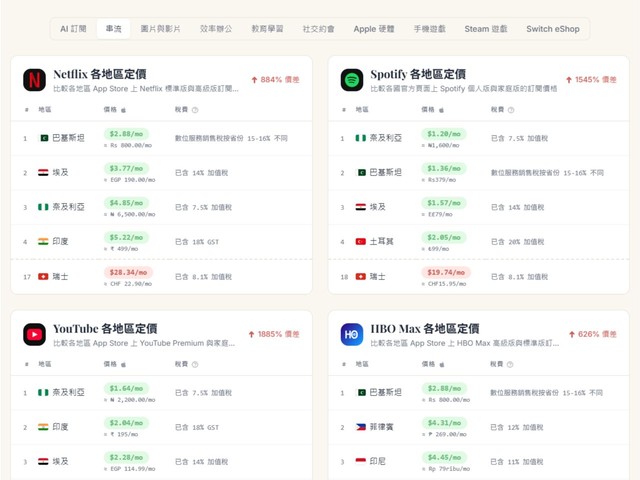Click Switzerland flag in Spotify row 18

click(361, 277)
